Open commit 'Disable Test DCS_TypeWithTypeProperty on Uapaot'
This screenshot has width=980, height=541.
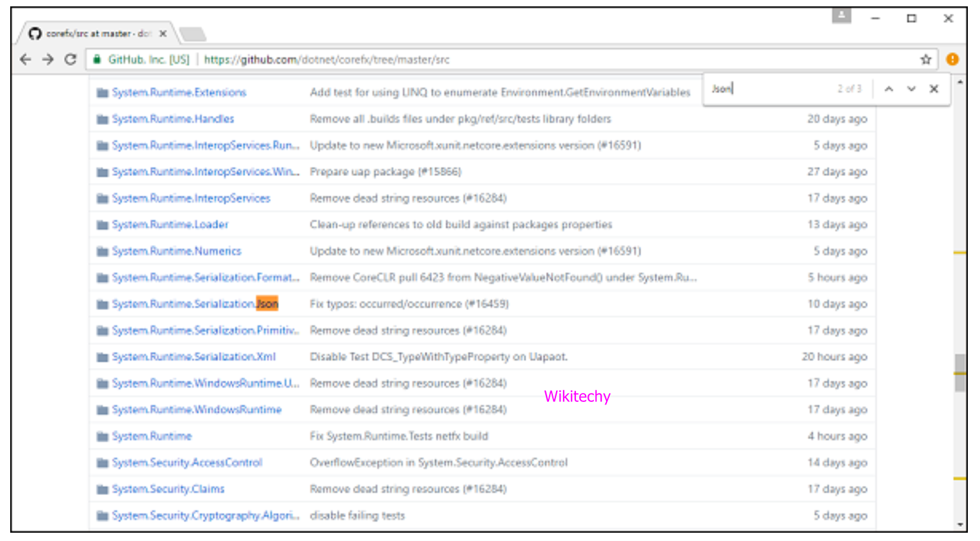[439, 357]
